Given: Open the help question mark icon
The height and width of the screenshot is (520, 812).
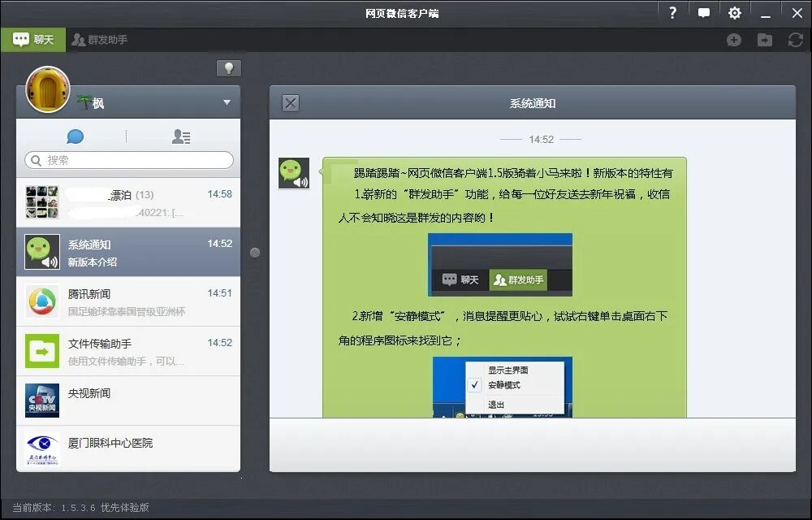Looking at the screenshot, I should [672, 13].
